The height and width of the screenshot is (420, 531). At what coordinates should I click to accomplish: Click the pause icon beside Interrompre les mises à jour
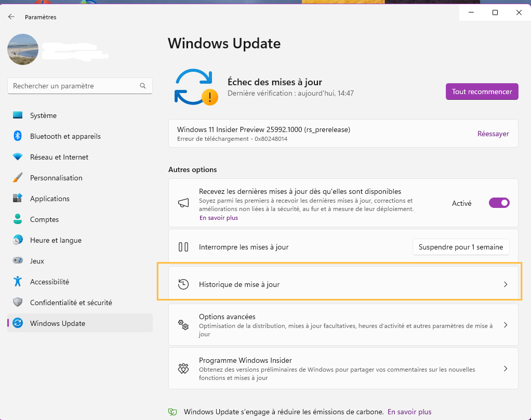coord(183,247)
